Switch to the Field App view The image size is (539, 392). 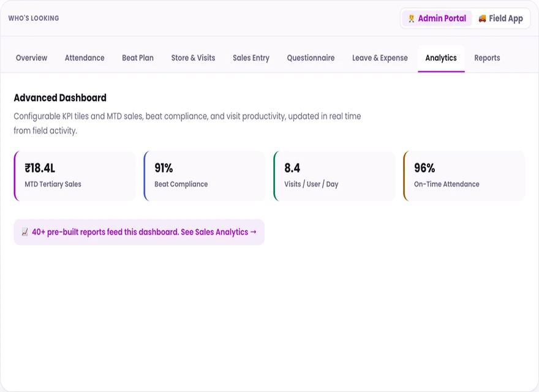coord(500,18)
